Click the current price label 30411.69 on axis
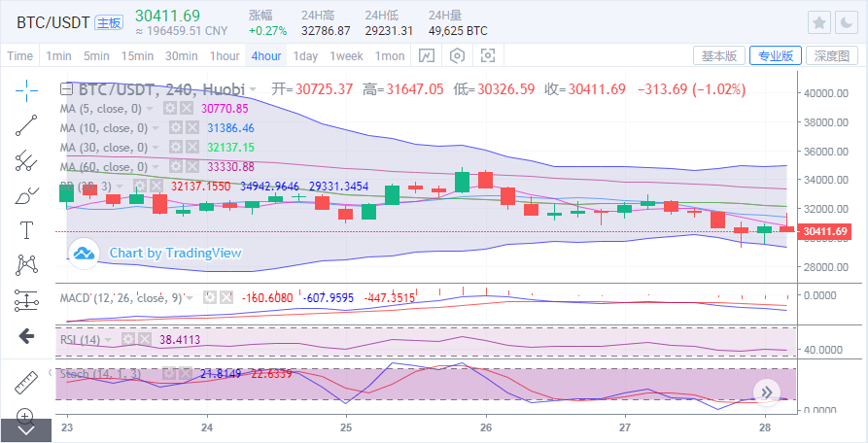Image resolution: width=868 pixels, height=443 pixels. click(x=824, y=231)
